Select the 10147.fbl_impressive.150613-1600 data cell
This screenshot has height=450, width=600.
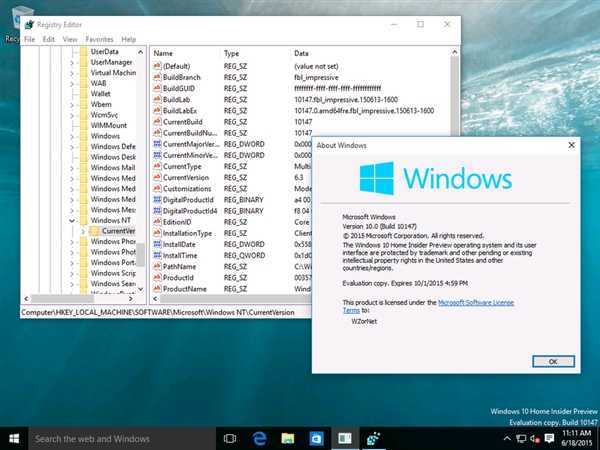pos(346,99)
